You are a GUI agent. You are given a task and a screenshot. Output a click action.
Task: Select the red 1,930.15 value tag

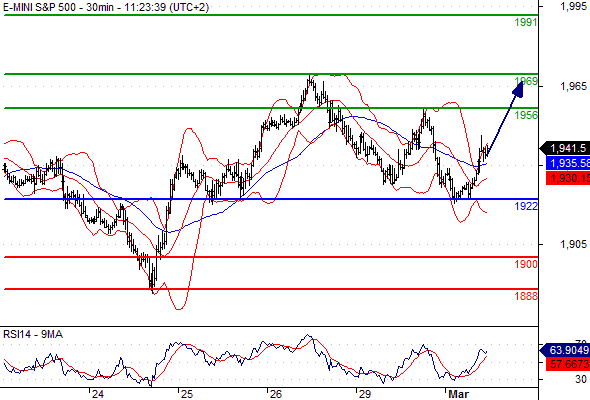click(568, 178)
